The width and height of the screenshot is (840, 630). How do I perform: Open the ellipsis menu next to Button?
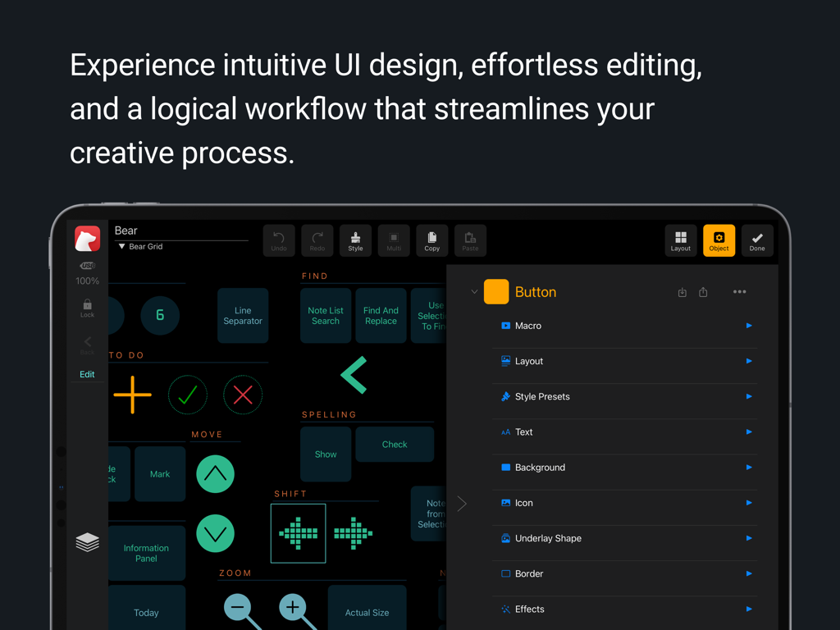(739, 291)
